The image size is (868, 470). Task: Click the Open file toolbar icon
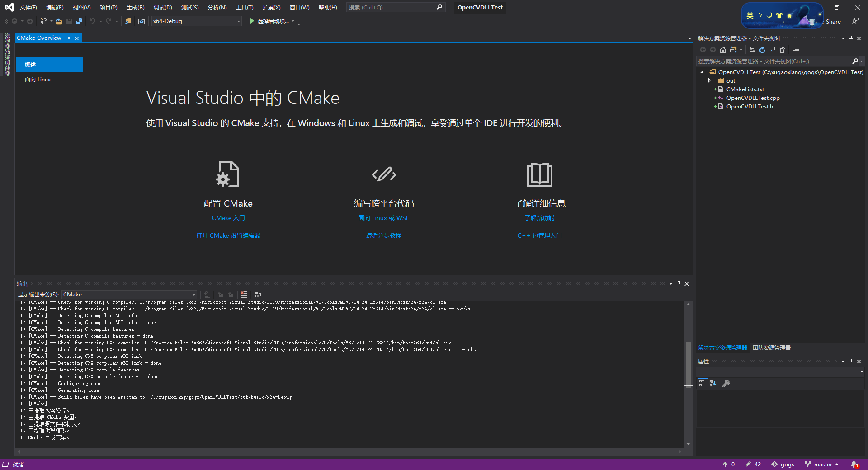tap(59, 21)
